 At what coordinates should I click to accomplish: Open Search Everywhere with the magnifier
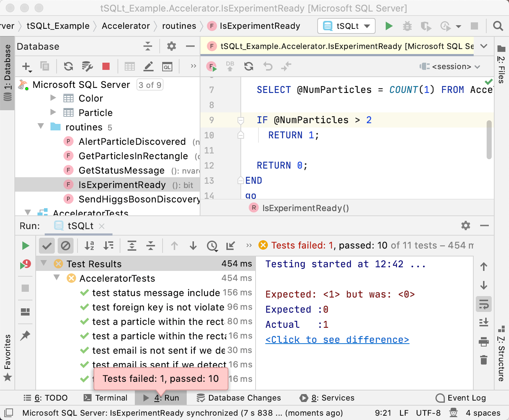point(498,26)
